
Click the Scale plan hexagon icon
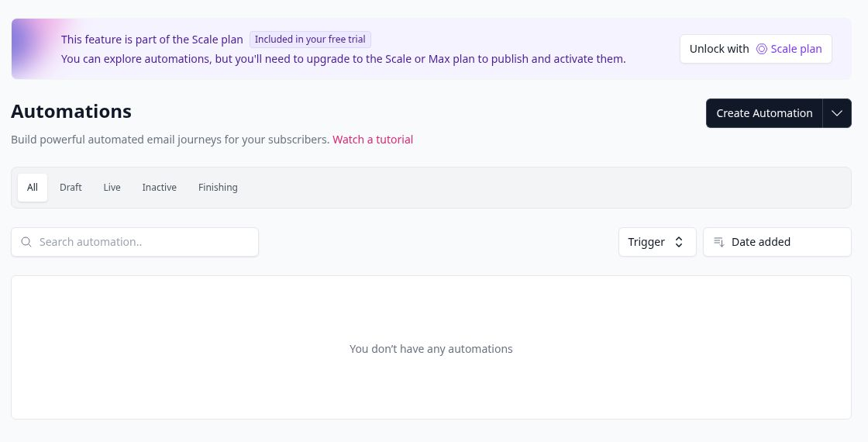pos(761,49)
